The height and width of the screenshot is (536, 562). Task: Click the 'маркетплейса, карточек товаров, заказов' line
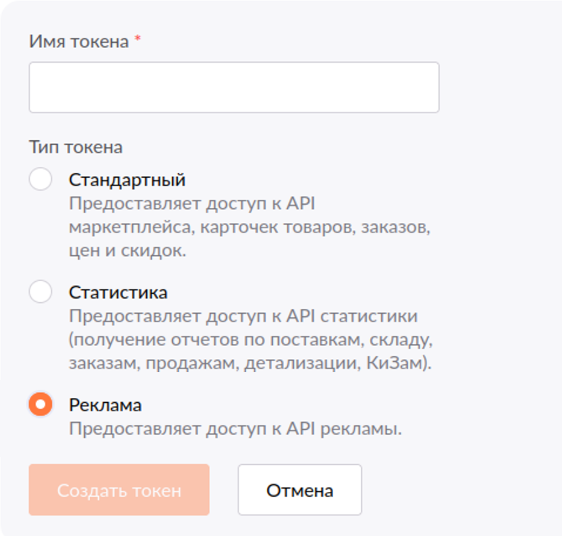tap(250, 227)
